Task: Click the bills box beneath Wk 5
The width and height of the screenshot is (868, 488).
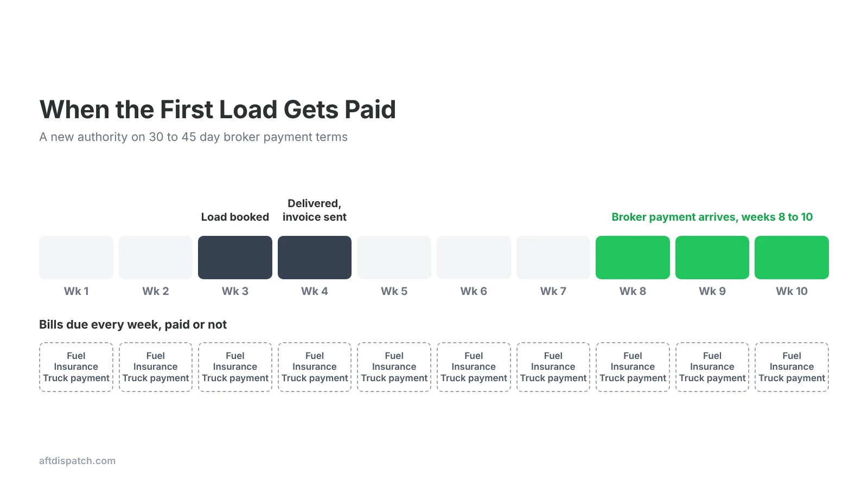Action: coord(394,367)
